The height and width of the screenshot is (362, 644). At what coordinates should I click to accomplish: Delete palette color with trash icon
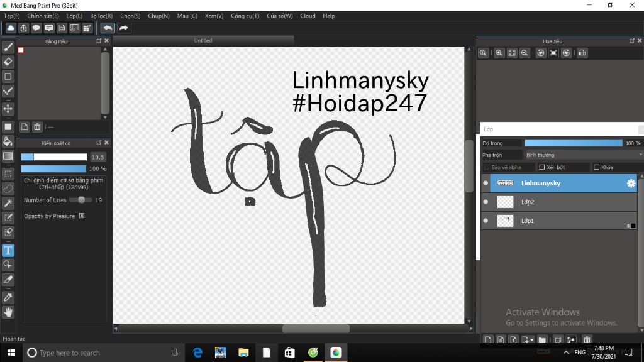37,127
